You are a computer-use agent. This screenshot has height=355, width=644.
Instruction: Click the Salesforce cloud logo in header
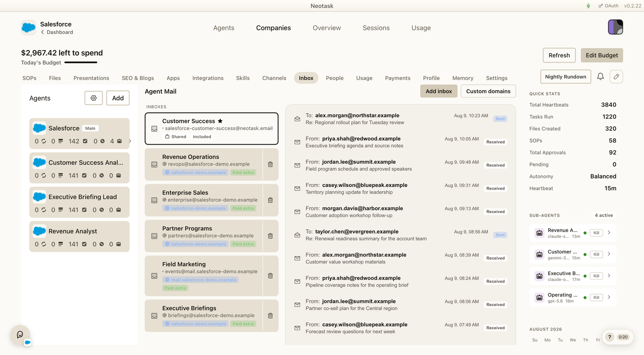(29, 27)
